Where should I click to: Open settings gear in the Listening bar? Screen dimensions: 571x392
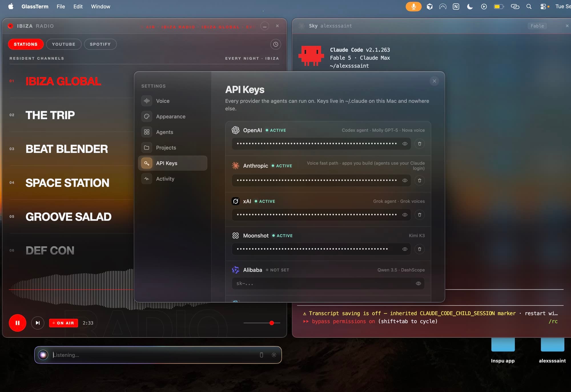point(274,355)
